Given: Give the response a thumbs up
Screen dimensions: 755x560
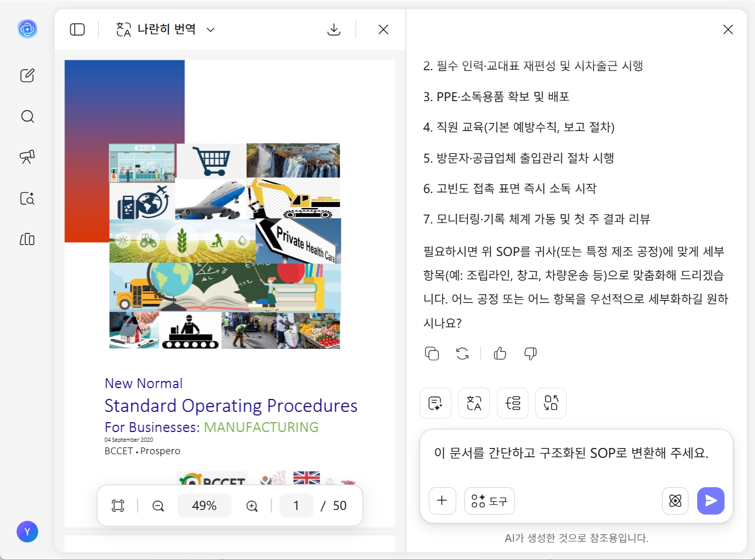Looking at the screenshot, I should click(500, 354).
